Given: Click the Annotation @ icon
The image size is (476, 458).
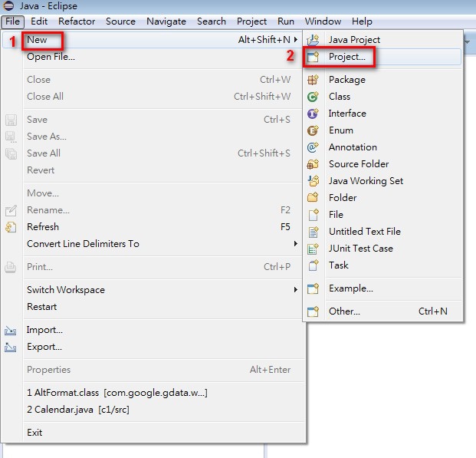Looking at the screenshot, I should 313,147.
